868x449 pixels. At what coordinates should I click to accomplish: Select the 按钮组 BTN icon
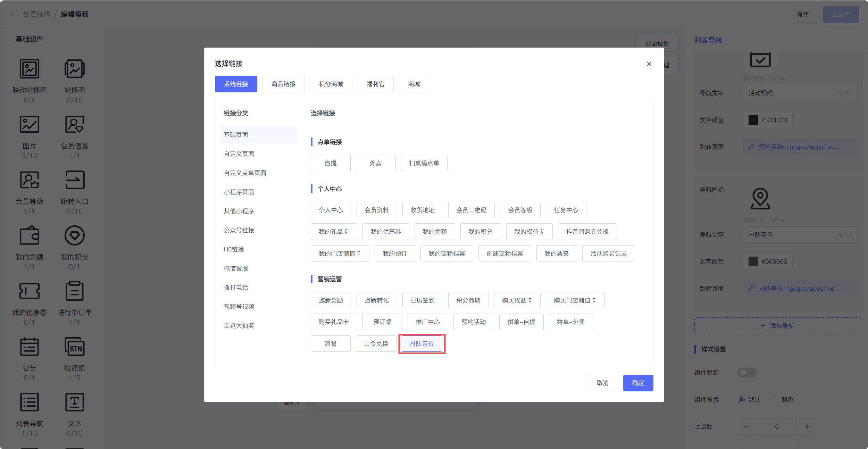point(74,347)
